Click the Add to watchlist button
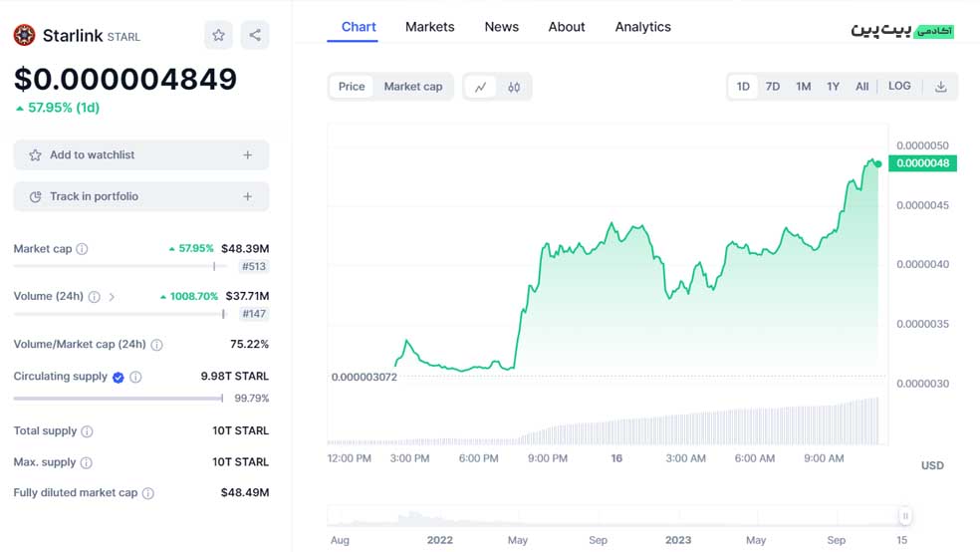The height and width of the screenshot is (552, 980). coord(93,155)
